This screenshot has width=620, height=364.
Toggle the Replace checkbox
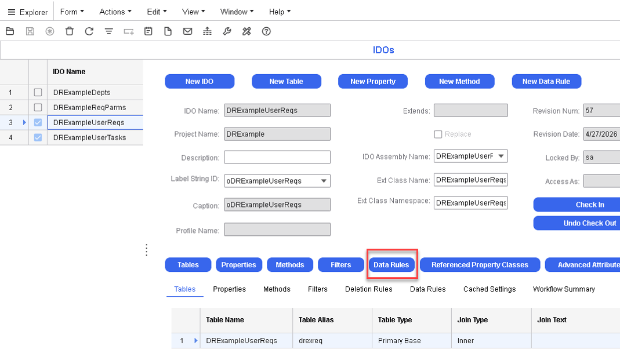point(438,134)
